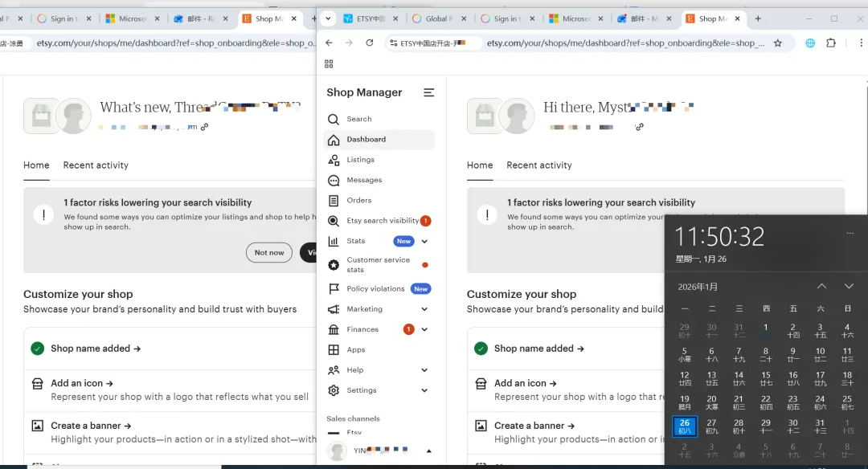
Task: Select Home tab in left window
Action: click(36, 165)
